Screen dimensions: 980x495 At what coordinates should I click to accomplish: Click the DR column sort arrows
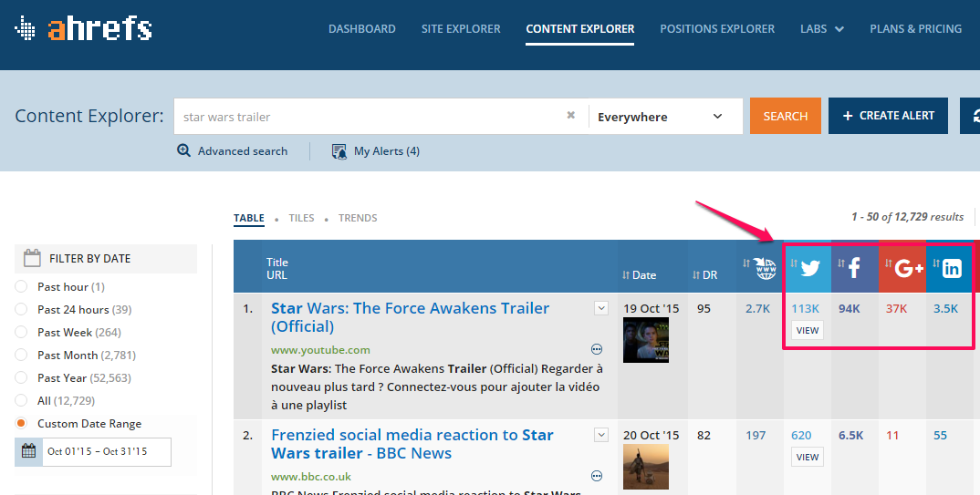coord(695,275)
